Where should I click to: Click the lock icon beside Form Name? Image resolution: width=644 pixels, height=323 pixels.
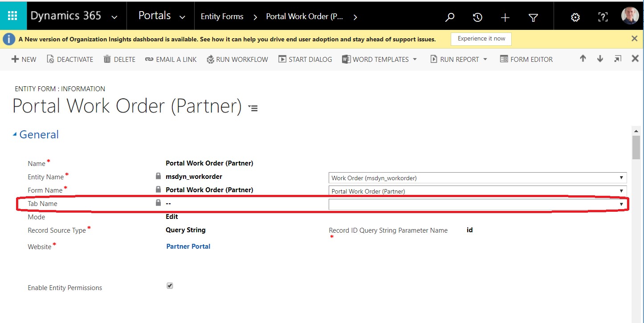[158, 190]
